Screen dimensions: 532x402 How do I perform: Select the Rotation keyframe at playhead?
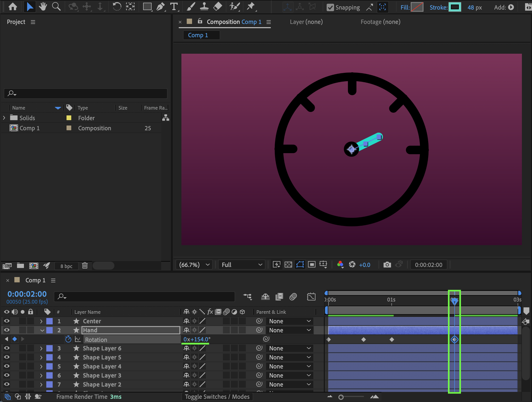(454, 339)
